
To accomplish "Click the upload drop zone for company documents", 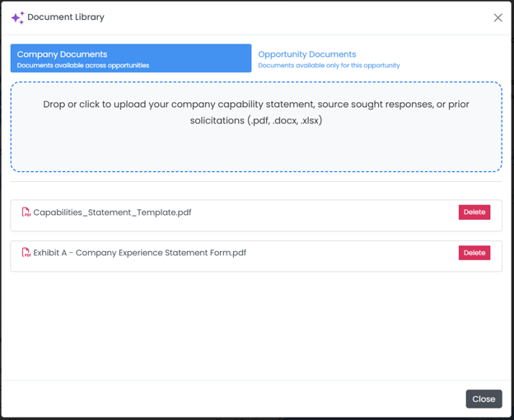I will [256, 127].
